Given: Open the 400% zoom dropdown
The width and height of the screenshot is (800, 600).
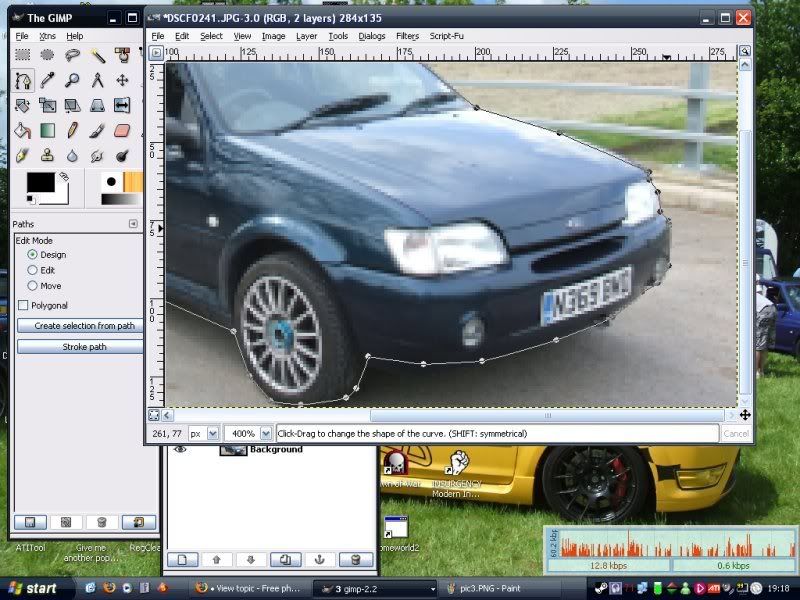Looking at the screenshot, I should pyautogui.click(x=266, y=434).
